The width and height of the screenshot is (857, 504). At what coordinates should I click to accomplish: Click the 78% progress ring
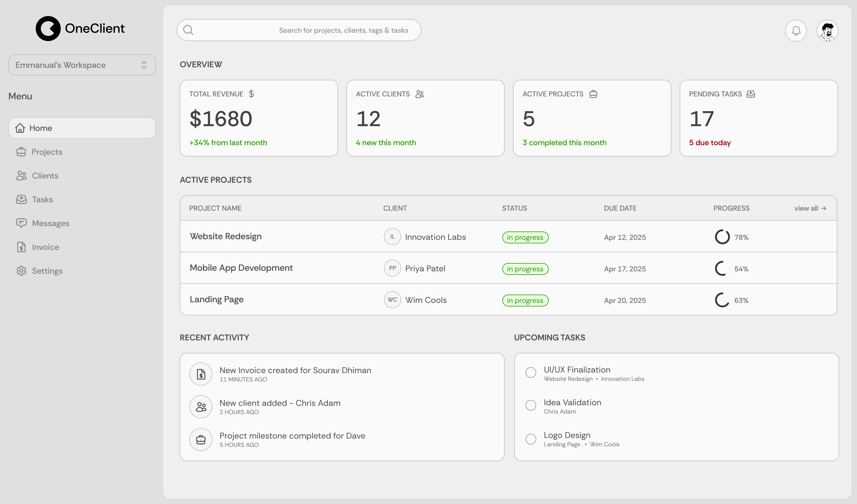722,237
